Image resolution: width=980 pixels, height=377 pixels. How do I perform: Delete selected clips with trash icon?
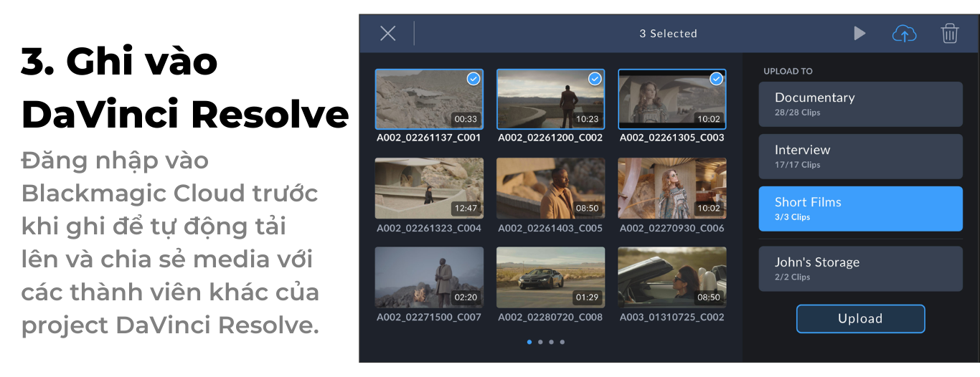(950, 33)
